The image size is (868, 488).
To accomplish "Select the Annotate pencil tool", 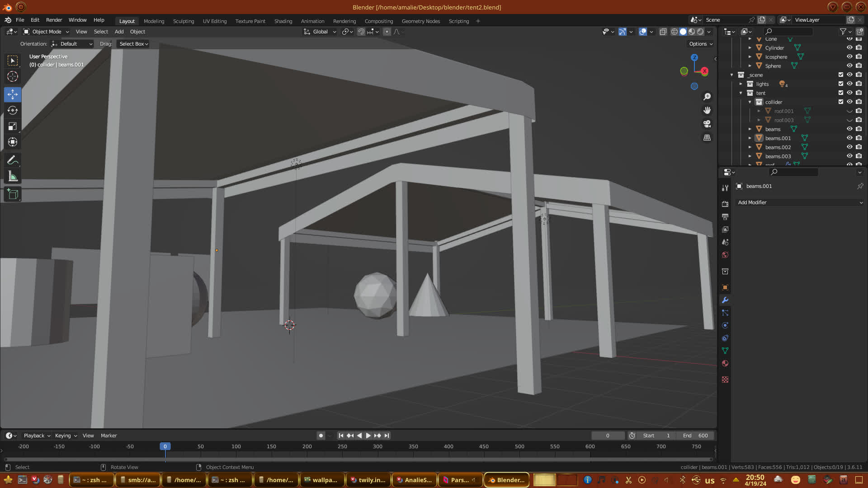I will tap(13, 160).
